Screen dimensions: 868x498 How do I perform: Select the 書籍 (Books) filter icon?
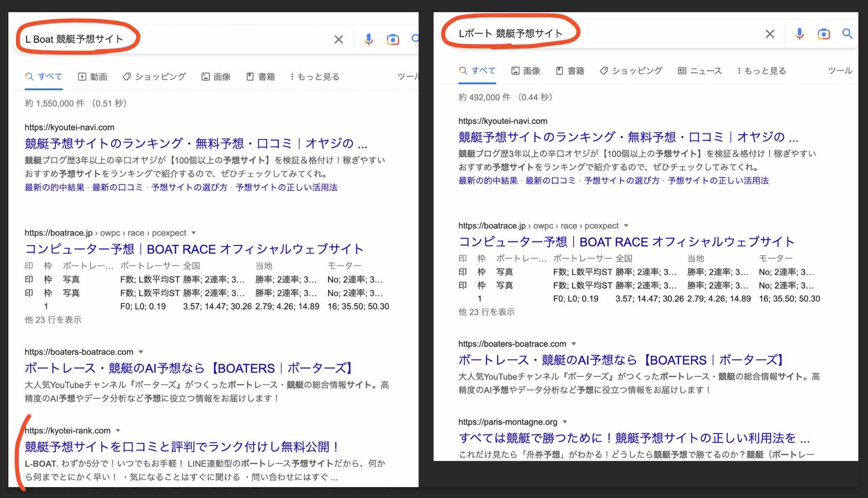coord(559,70)
